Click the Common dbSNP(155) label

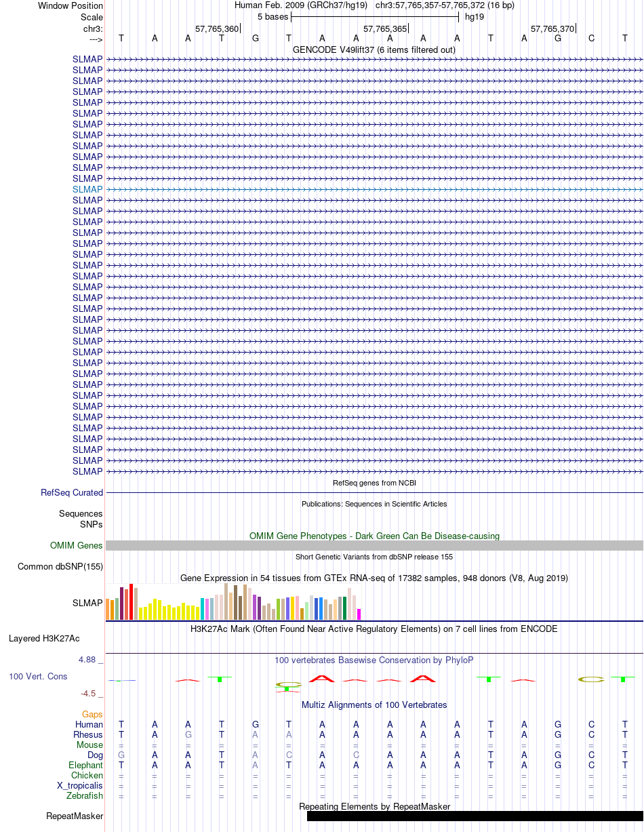(x=60, y=567)
